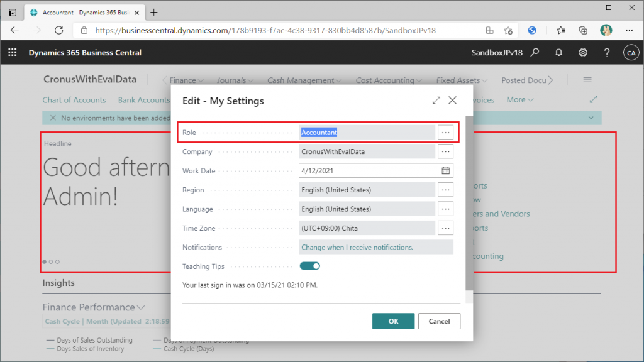The image size is (644, 362).
Task: Open the Posted Documents menu
Action: (524, 80)
